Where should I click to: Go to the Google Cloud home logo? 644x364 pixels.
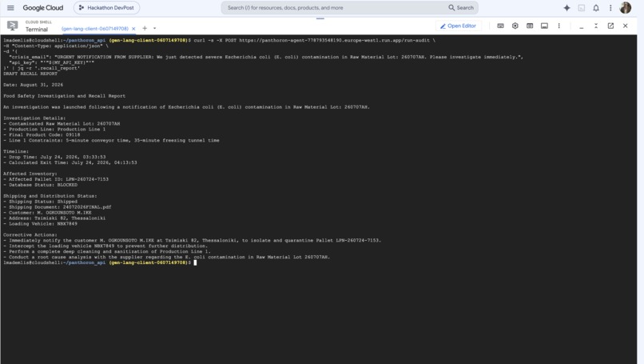[x=42, y=8]
